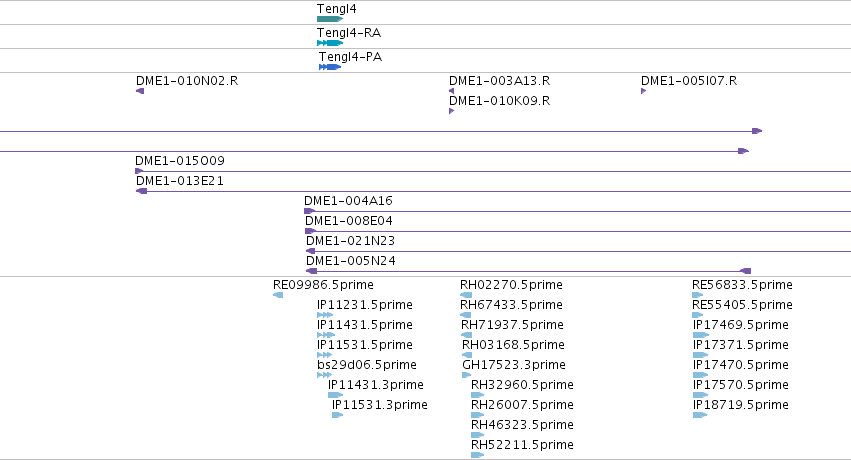Image resolution: width=851 pixels, height=460 pixels.
Task: Select the IP11231.5prime EST glyph
Action: click(325, 315)
